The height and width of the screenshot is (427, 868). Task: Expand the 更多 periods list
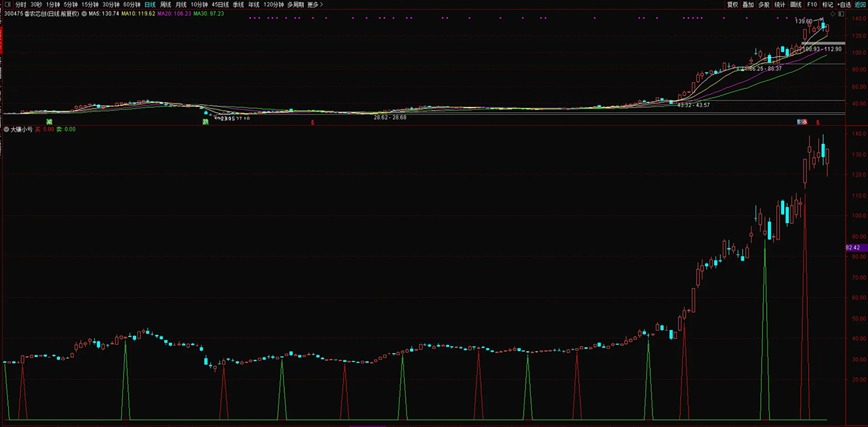pos(315,4)
